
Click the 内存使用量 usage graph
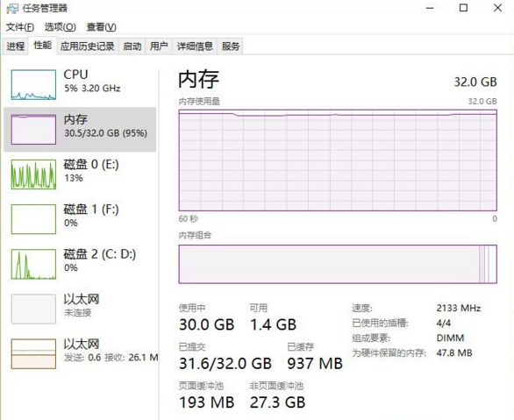[x=338, y=160]
